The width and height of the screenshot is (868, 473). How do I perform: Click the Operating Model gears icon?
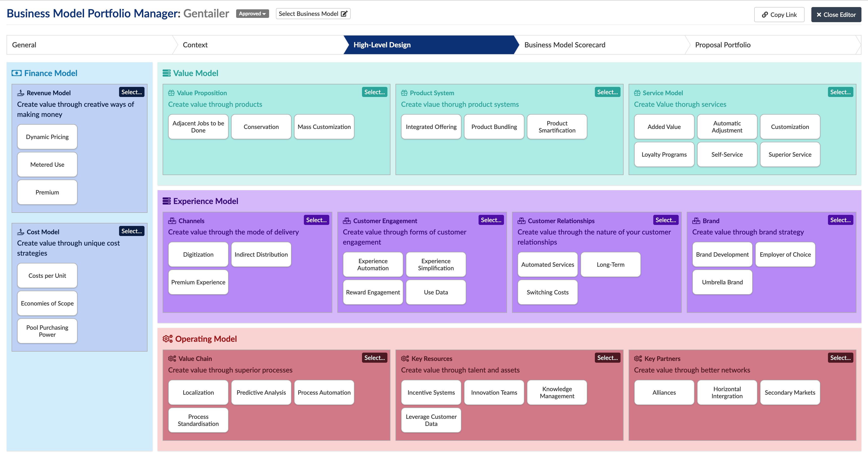click(167, 339)
